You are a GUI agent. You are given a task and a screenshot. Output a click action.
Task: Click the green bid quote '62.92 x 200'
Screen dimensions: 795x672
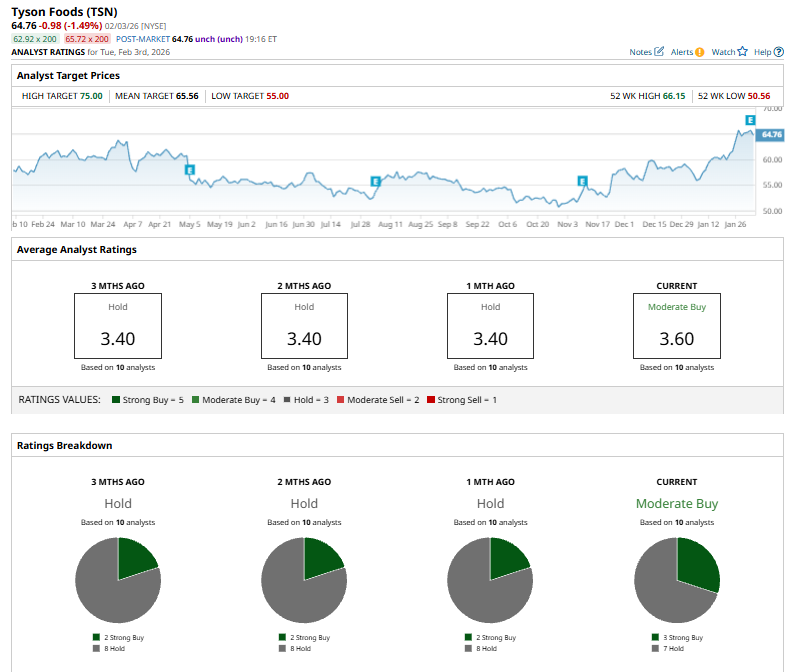point(35,39)
